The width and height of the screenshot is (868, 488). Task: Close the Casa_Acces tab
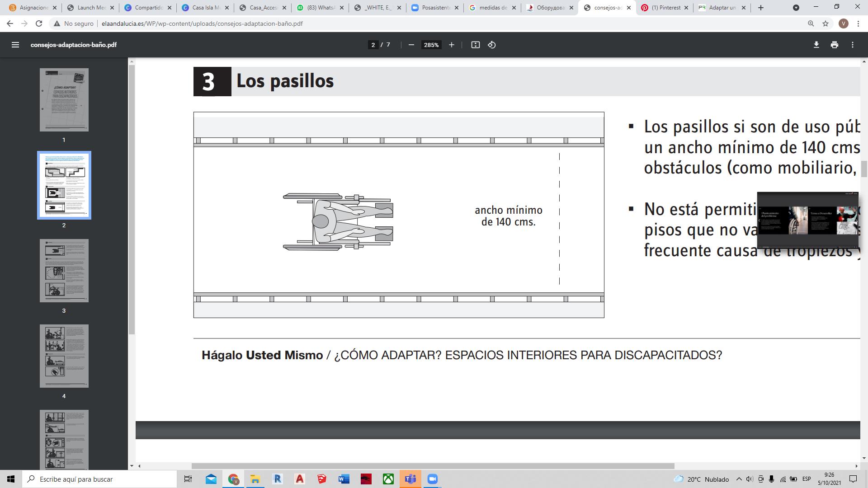(284, 8)
